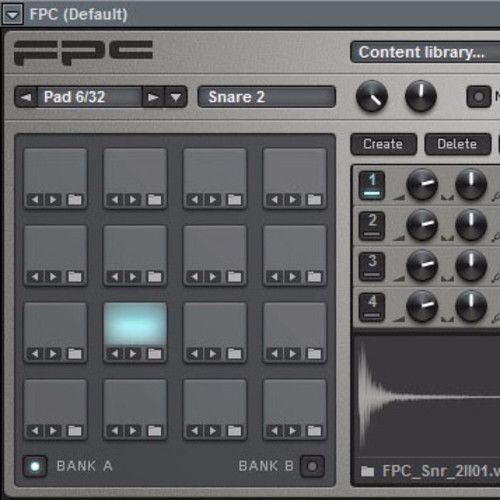Adjust the layer 4 pan knob

click(471, 306)
